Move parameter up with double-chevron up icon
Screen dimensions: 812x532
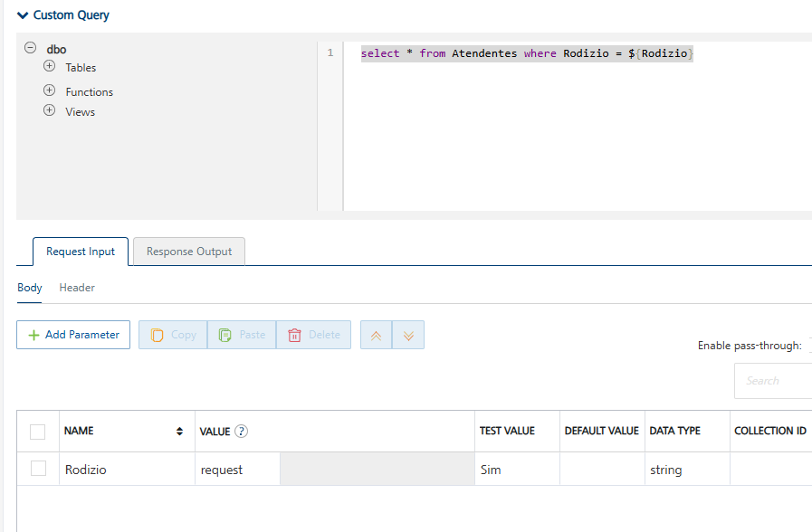[377, 335]
